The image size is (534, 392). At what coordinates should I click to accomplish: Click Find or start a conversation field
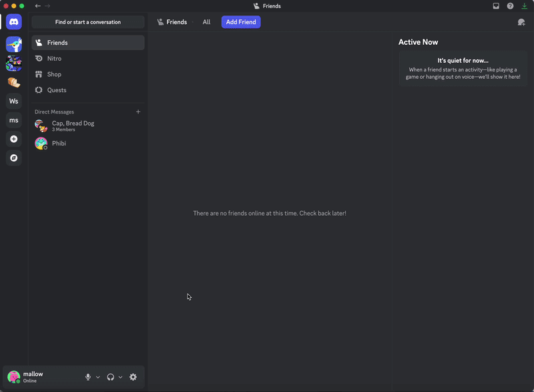(x=88, y=22)
